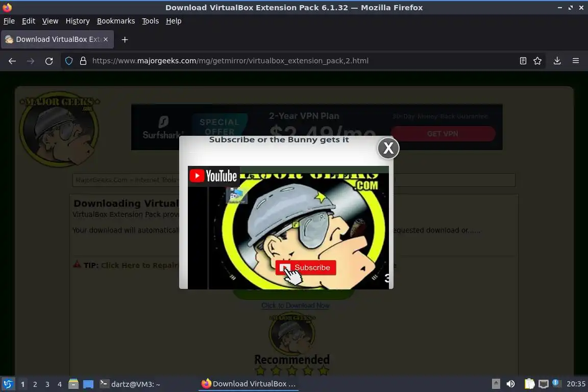Click the GET VPN banner button
588x392 pixels.
tap(443, 134)
